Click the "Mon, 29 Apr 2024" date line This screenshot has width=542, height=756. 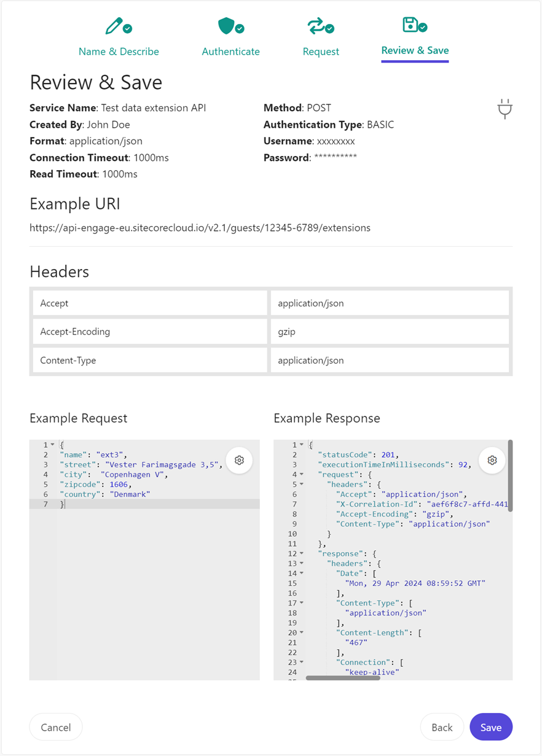pos(415,583)
